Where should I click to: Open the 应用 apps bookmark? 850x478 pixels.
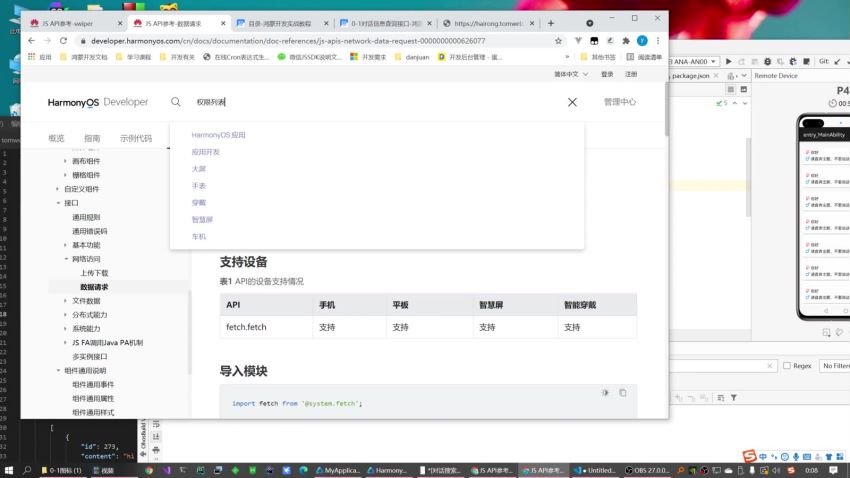[40, 57]
